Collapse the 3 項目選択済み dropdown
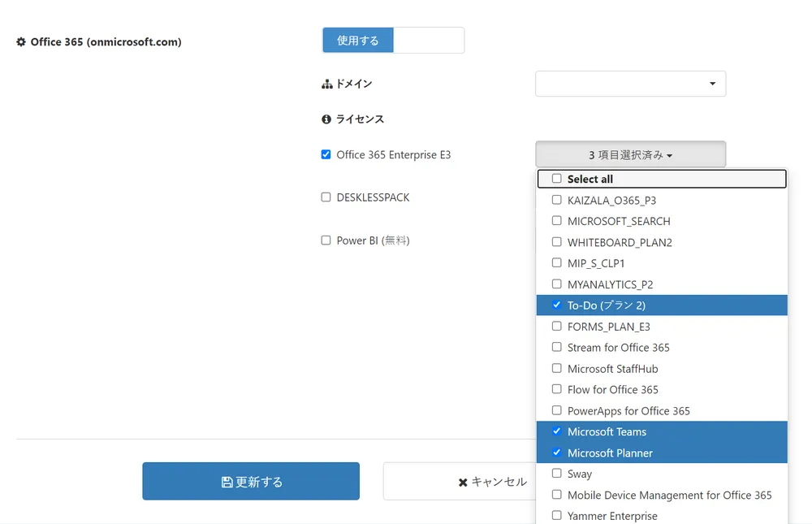This screenshot has width=812, height=524. 630,154
